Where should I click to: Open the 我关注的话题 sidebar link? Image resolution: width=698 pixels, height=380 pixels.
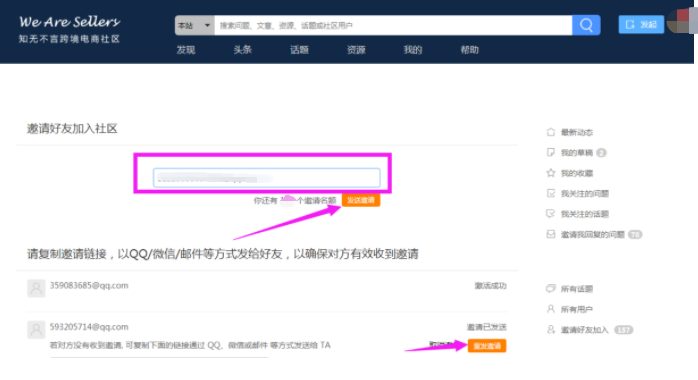[584, 214]
